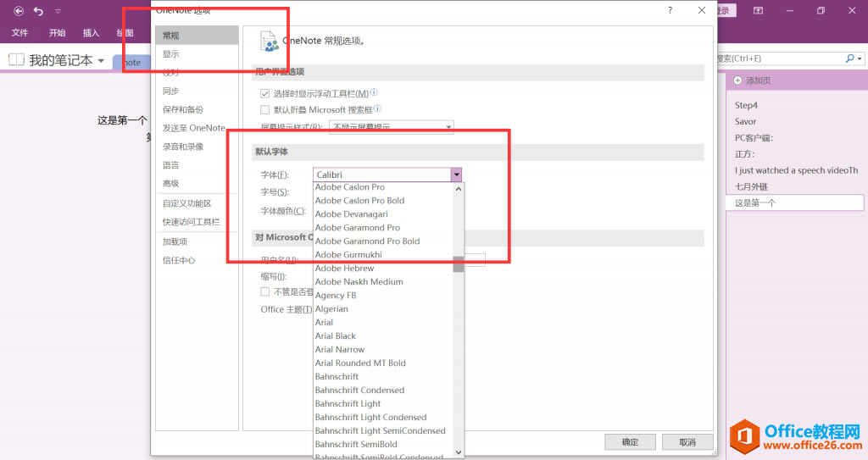The height and width of the screenshot is (460, 868).
Task: Click the font list scroll up arrow
Action: click(459, 189)
